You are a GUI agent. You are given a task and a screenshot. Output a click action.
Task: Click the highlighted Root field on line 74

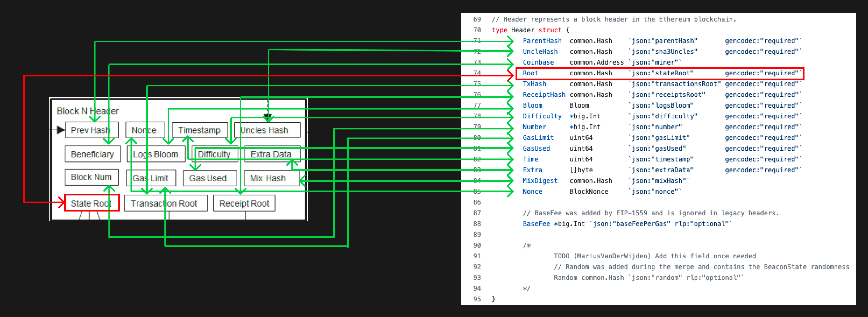[x=530, y=73]
